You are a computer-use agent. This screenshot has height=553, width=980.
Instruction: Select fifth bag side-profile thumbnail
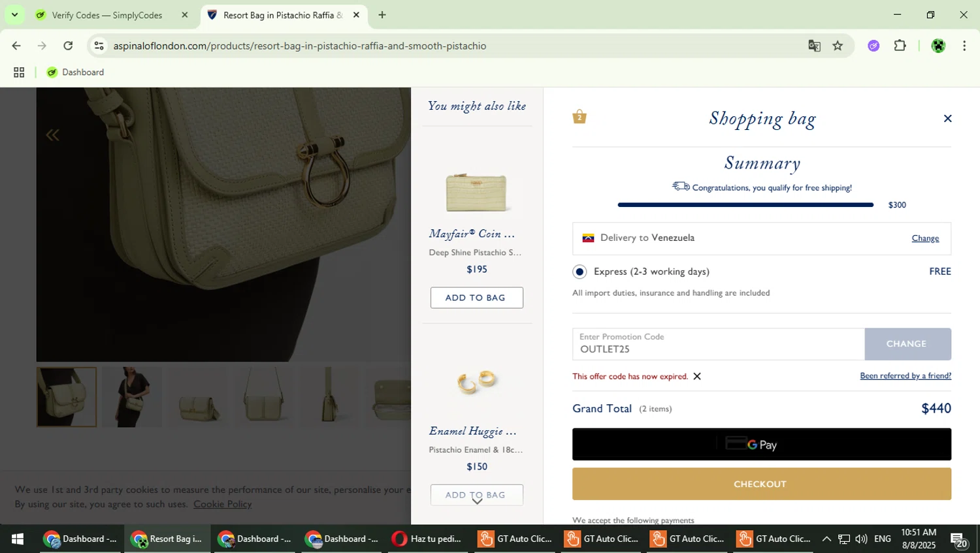click(x=329, y=397)
